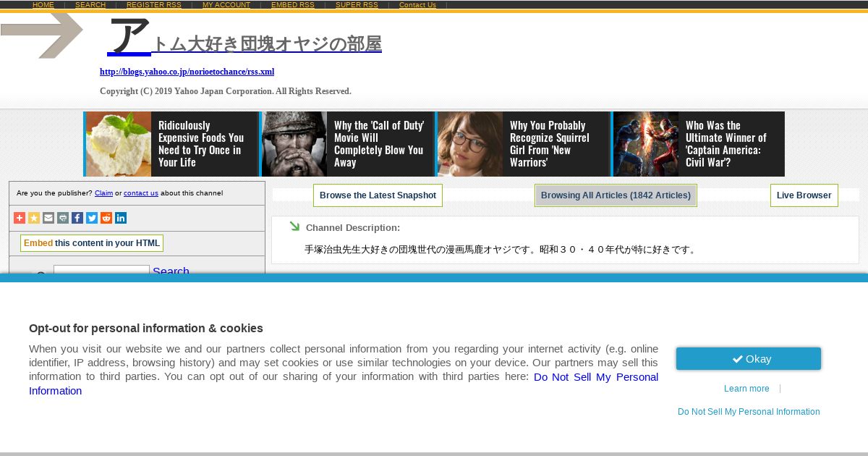Click the large gray arrow logo

click(42, 35)
